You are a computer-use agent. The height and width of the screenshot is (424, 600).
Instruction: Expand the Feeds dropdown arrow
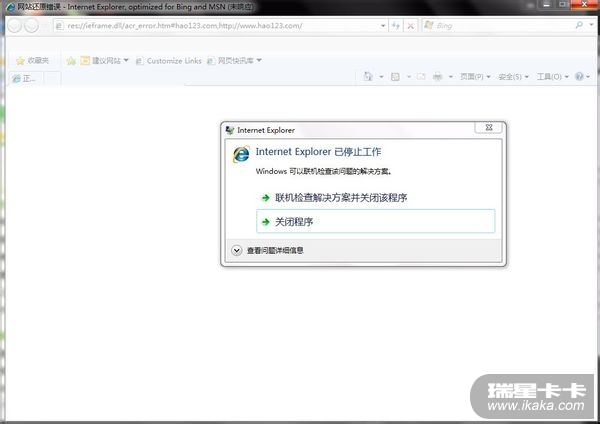coord(408,77)
